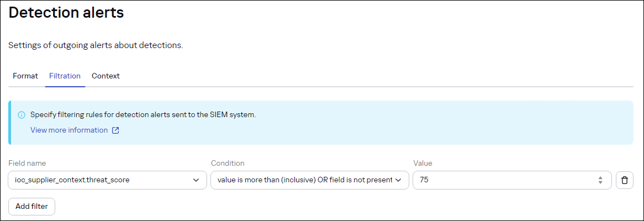
Task: Follow the View more information link
Action: tap(69, 130)
